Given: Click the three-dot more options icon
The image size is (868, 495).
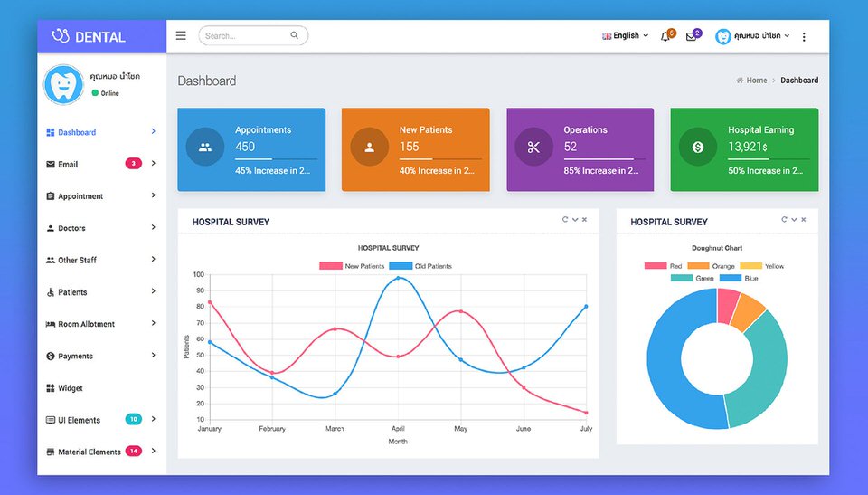Looking at the screenshot, I should click(x=804, y=36).
